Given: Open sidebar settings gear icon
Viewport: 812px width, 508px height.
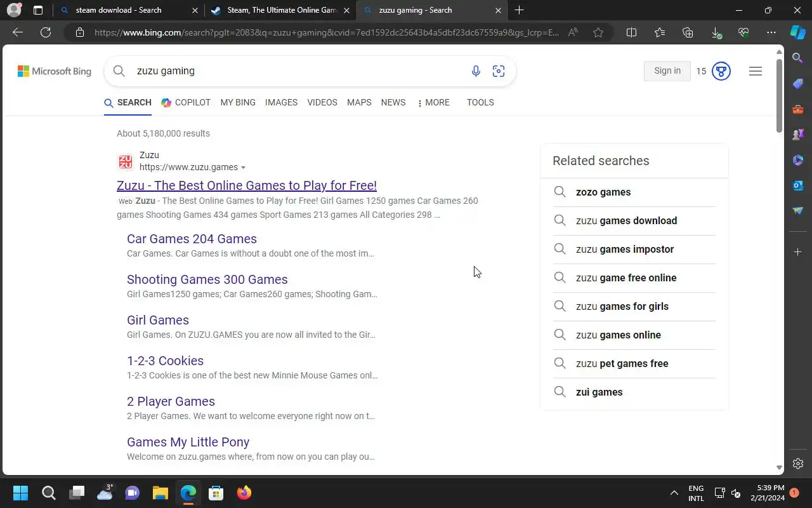Looking at the screenshot, I should 798,464.
